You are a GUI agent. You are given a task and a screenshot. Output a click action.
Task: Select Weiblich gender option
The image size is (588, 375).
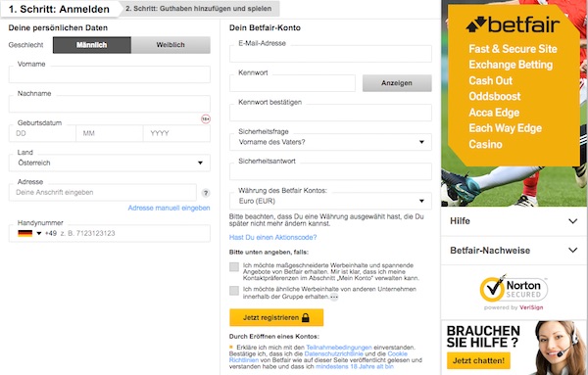click(x=171, y=45)
